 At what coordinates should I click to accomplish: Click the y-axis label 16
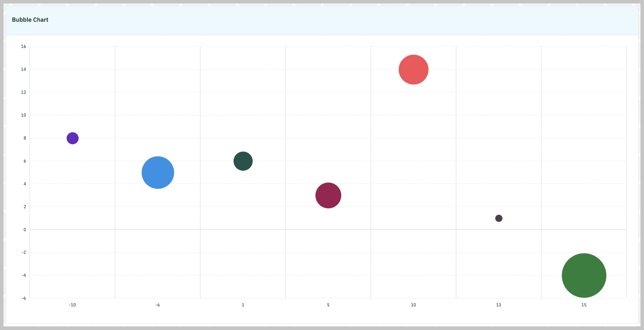24,47
